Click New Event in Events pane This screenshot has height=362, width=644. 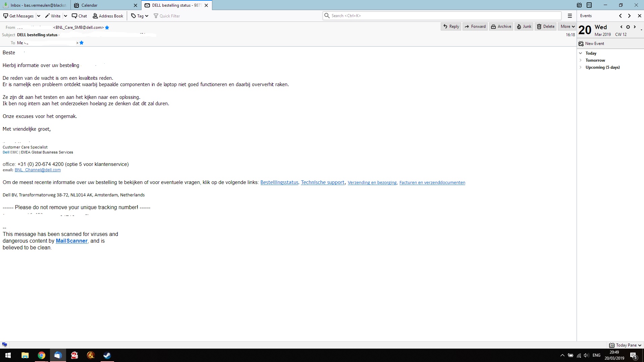[591, 44]
